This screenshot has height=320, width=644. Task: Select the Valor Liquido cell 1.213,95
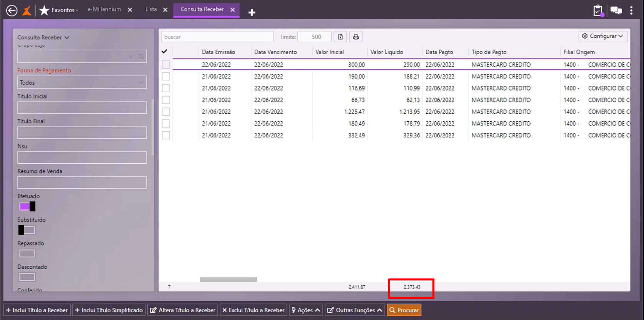409,112
